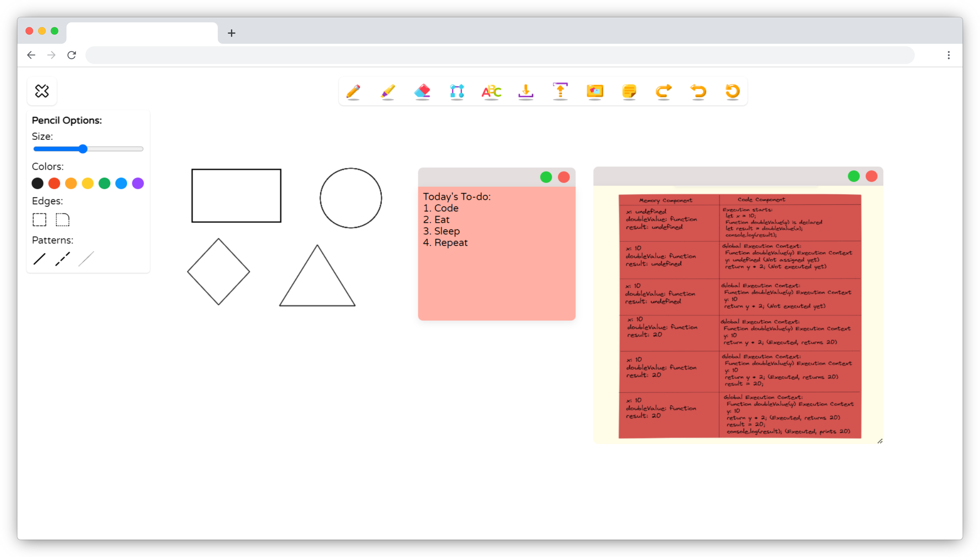The image size is (980, 557).
Task: Close the To-do sticky note with red dot
Action: coord(563,177)
